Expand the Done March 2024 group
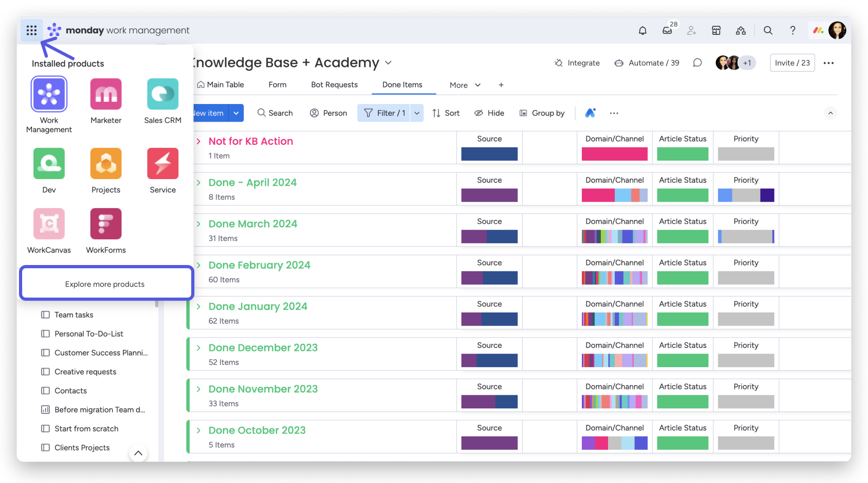The image size is (868, 483). pos(198,224)
